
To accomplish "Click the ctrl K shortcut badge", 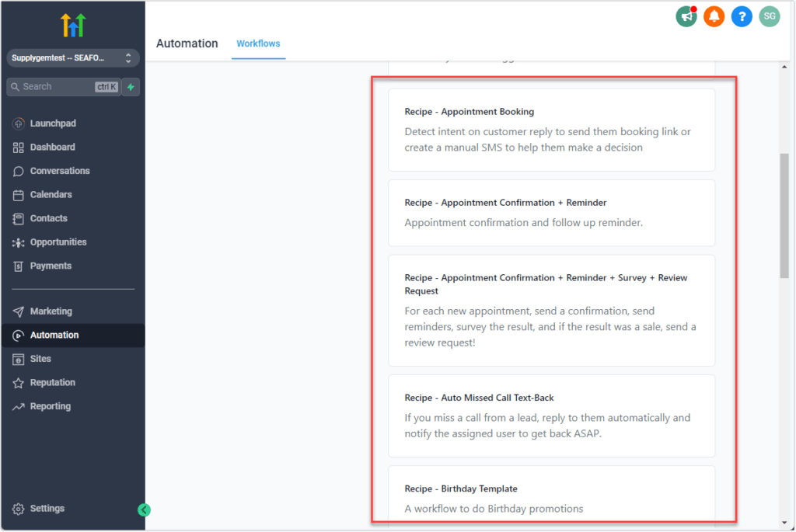I will (x=106, y=87).
